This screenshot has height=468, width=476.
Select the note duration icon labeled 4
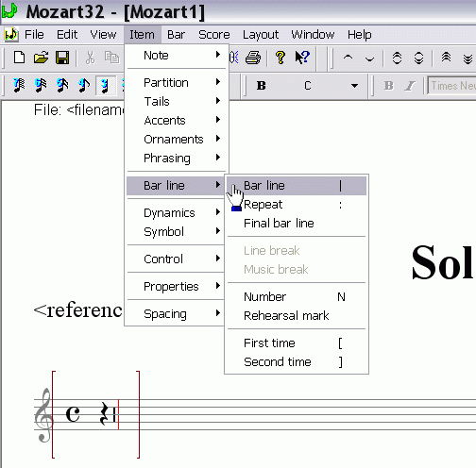pos(84,85)
